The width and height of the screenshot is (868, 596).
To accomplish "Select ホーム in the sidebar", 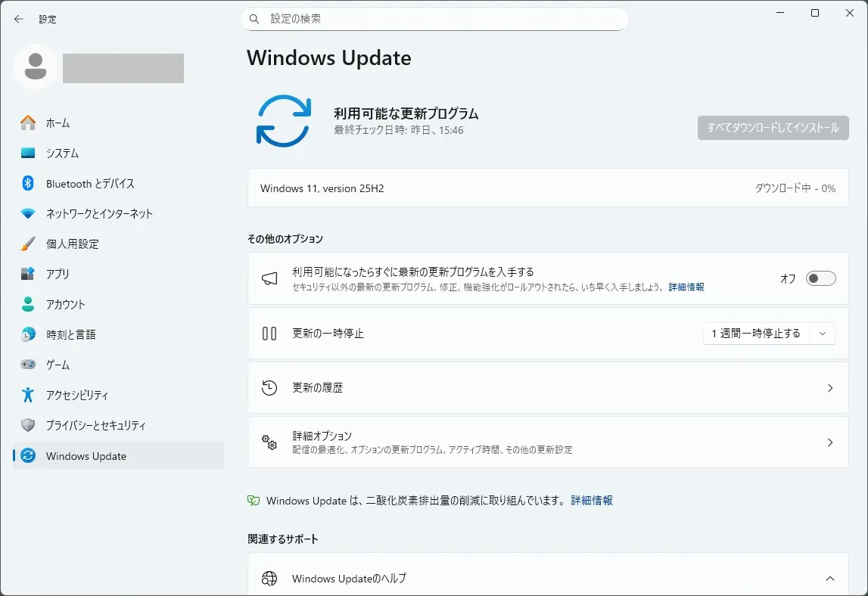I will [x=58, y=123].
